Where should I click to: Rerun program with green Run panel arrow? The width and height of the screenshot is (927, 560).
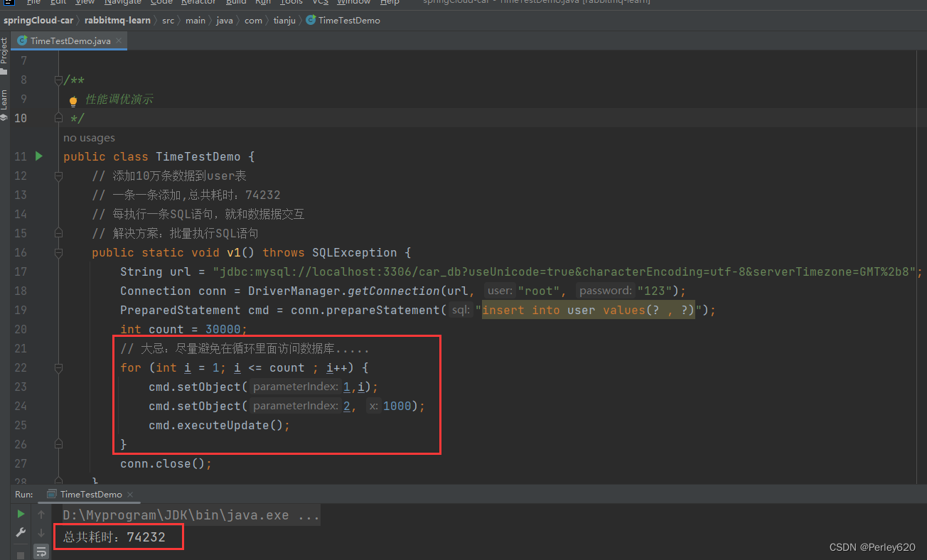pos(21,514)
